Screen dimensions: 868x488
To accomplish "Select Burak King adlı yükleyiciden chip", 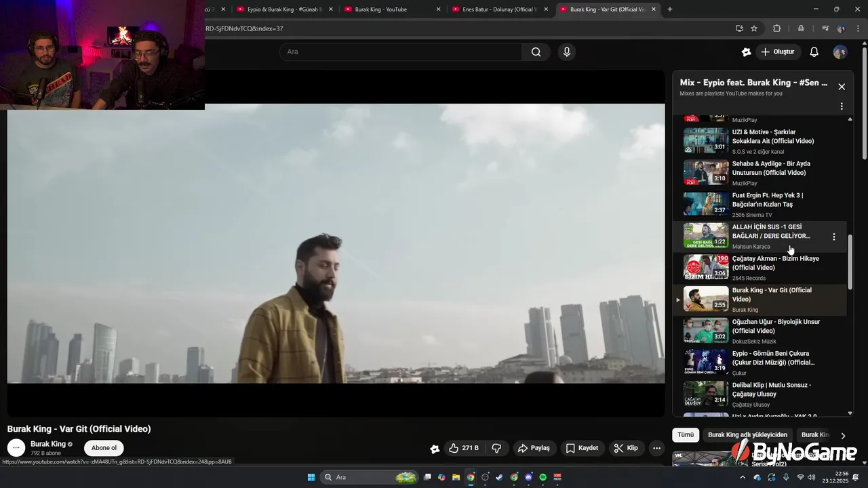I will pyautogui.click(x=747, y=435).
